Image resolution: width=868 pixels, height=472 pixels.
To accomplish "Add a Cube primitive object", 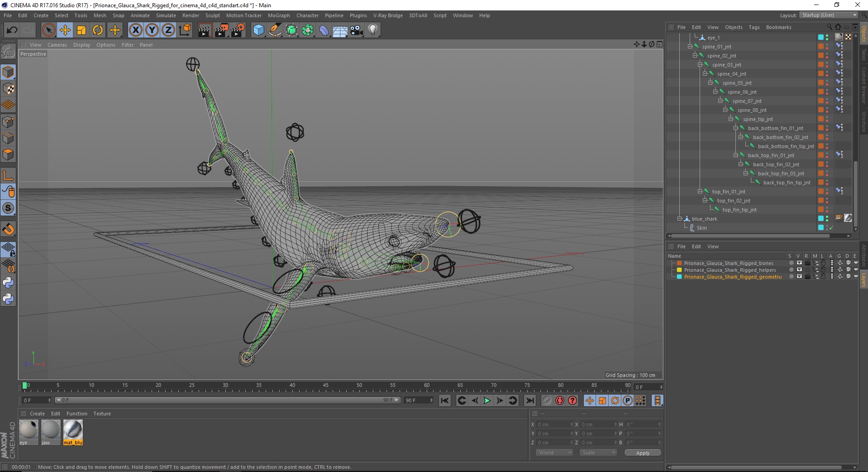I will coord(258,30).
